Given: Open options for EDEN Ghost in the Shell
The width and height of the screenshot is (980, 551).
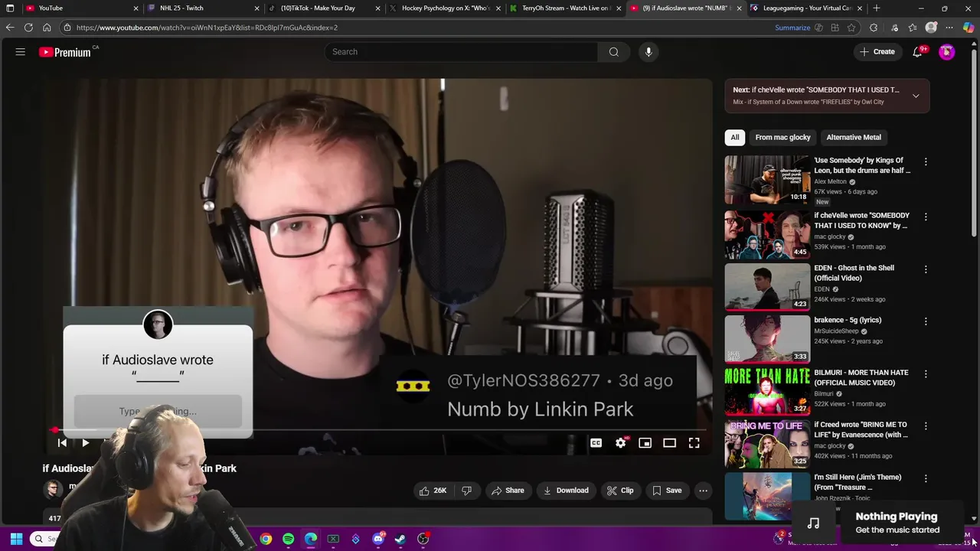Looking at the screenshot, I should click(x=926, y=269).
